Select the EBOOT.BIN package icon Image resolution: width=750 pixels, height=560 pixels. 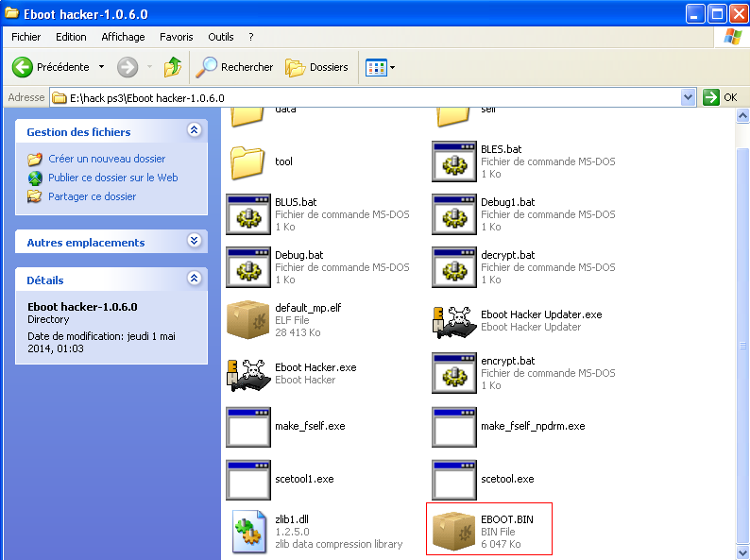[x=453, y=532]
